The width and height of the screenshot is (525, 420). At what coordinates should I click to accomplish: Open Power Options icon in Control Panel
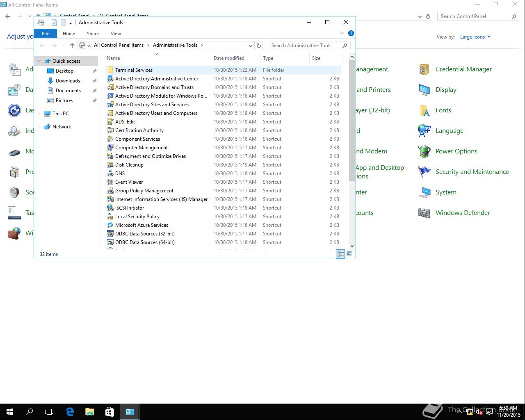coord(424,151)
